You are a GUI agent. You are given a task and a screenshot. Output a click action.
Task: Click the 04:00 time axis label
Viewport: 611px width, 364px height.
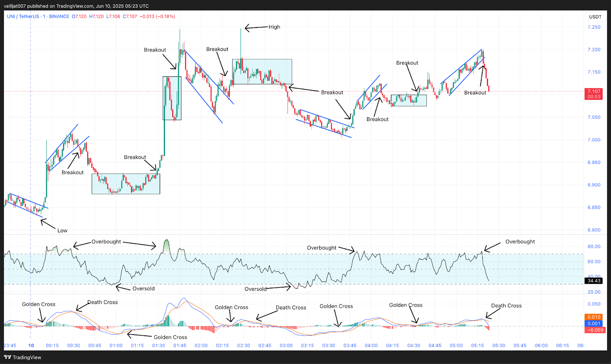[x=371, y=346]
